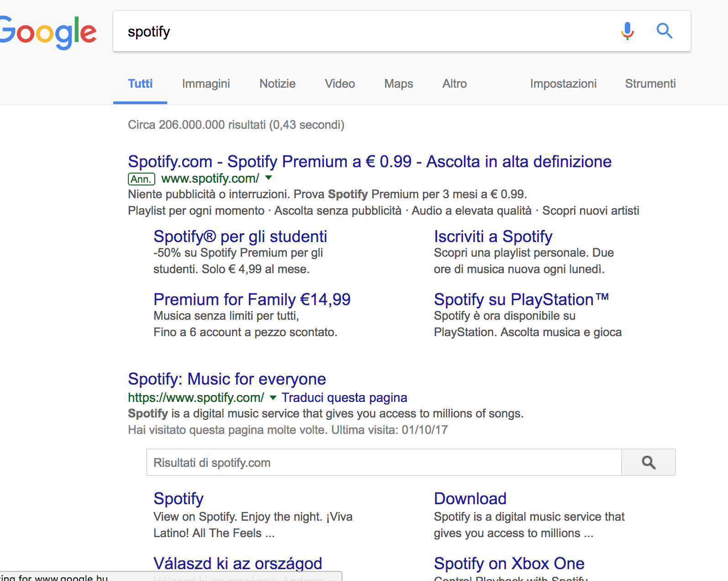The height and width of the screenshot is (581, 728).
Task: Open the Spotify: Music for everyone result
Action: 227,379
